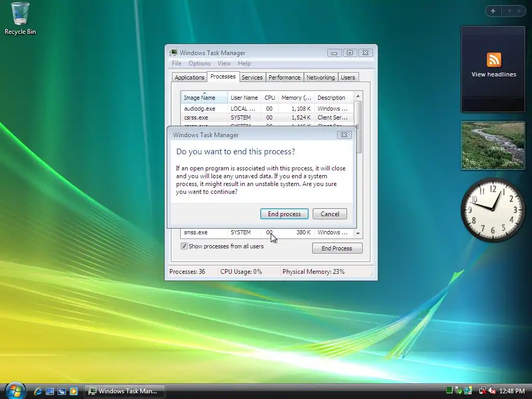Confirm with the End process dialog button
532x399 pixels.
(284, 214)
